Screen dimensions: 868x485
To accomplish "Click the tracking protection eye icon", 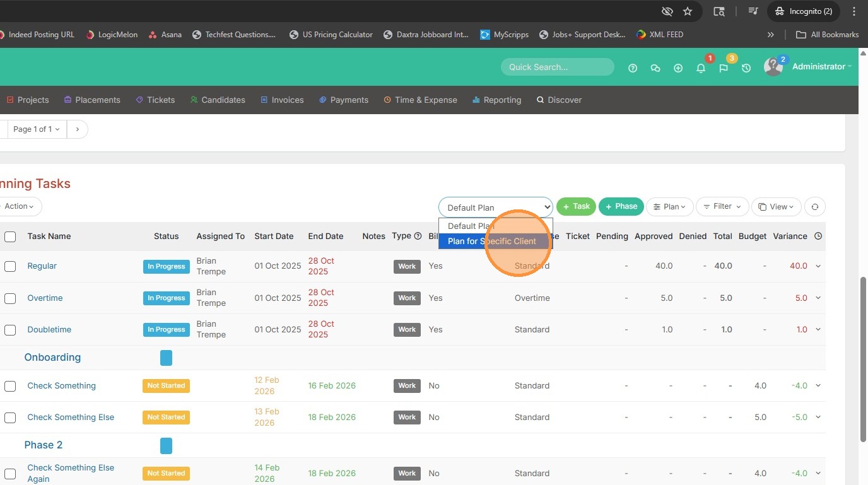I will point(667,11).
